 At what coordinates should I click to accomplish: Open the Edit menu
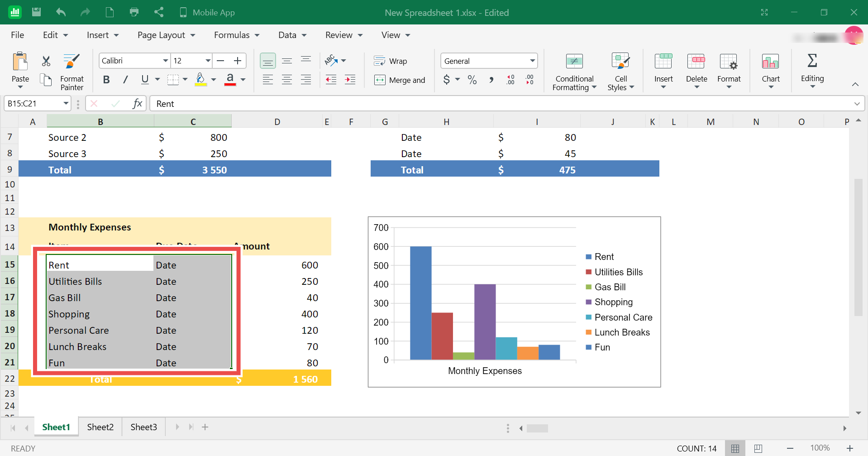click(x=55, y=35)
